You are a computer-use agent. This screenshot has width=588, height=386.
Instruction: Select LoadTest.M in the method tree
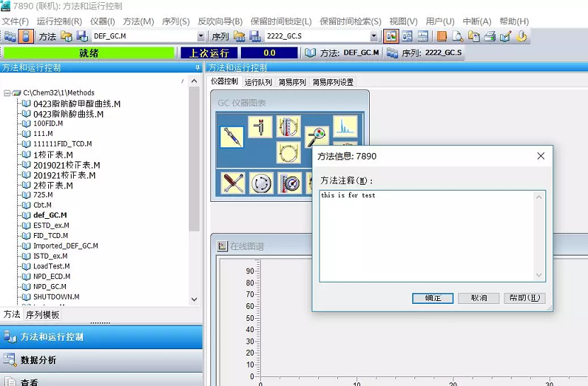point(52,266)
